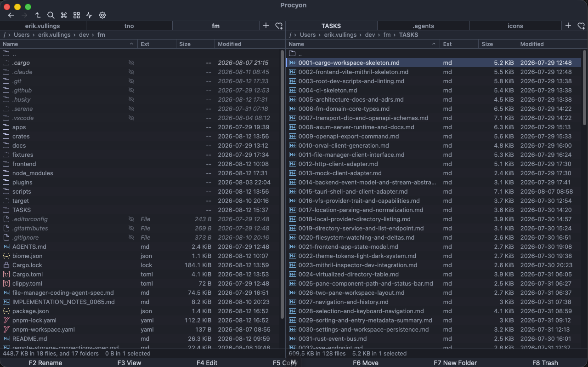The width and height of the screenshot is (588, 367).
Task: Click F8 Trash button
Action: [545, 363]
